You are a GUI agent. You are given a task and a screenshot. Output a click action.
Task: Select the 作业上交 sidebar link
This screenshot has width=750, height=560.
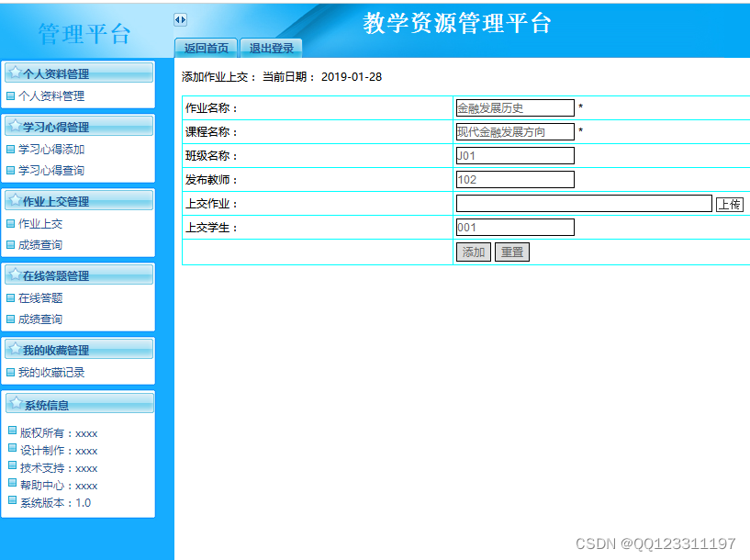pyautogui.click(x=40, y=223)
